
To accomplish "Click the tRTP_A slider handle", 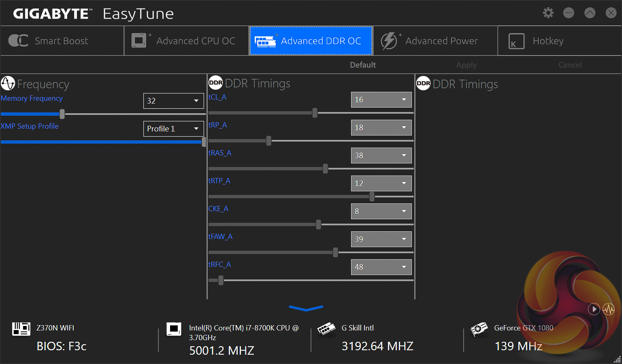I will point(372,197).
